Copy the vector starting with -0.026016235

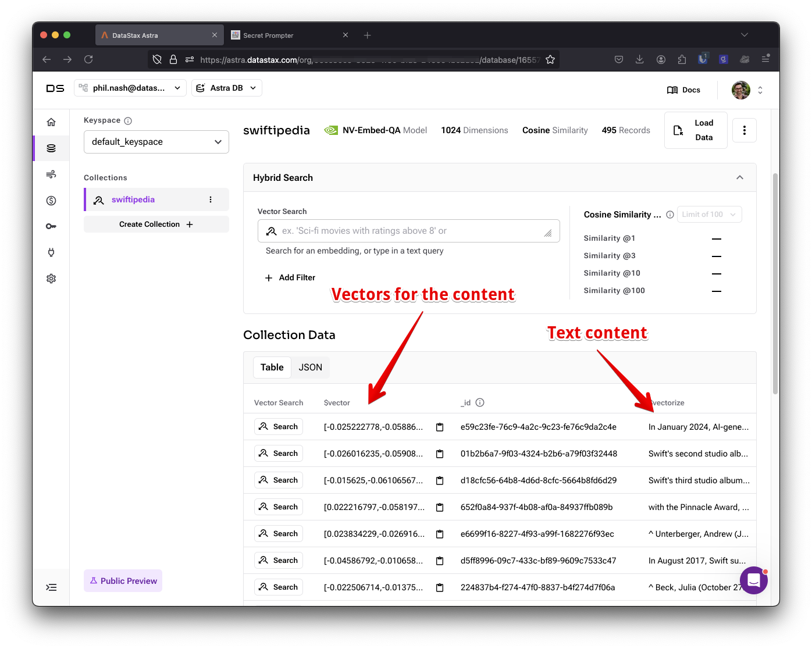(440, 454)
